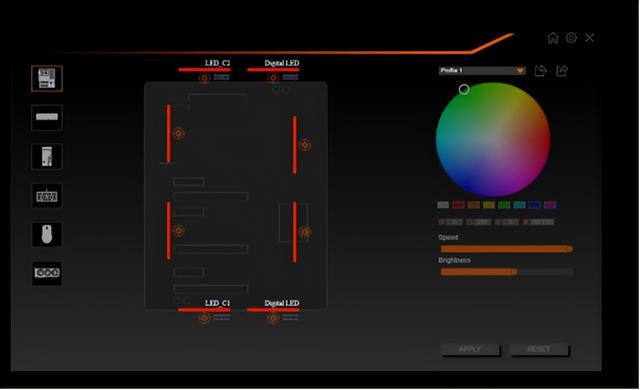The height and width of the screenshot is (390, 640).
Task: Click the APPLY button
Action: pos(470,350)
